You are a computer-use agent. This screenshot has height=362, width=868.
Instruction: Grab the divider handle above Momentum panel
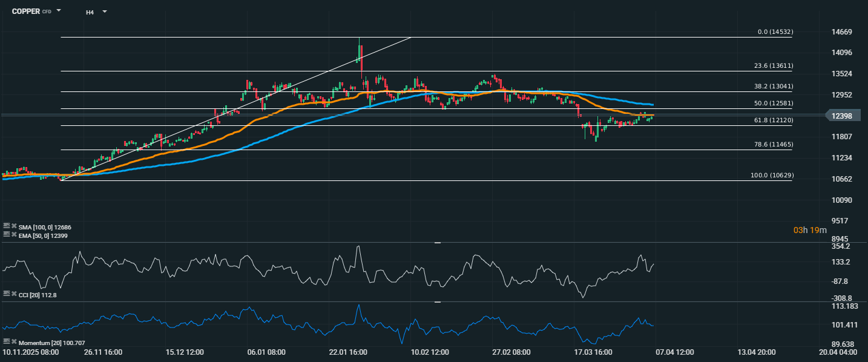[438, 301]
